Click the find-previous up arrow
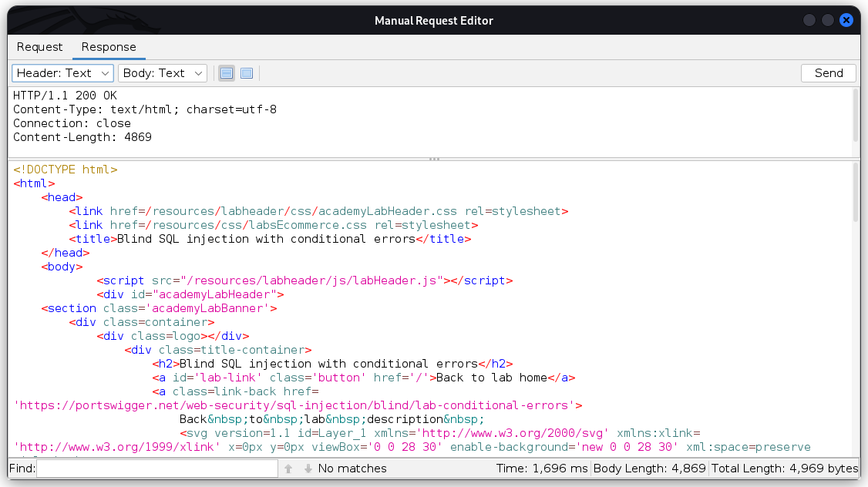The image size is (868, 487). point(288,468)
